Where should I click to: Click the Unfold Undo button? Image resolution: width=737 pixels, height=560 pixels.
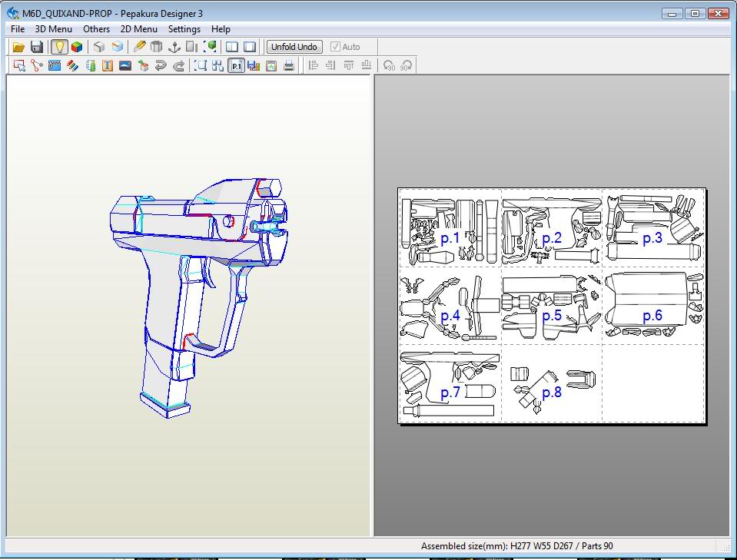[x=294, y=47]
